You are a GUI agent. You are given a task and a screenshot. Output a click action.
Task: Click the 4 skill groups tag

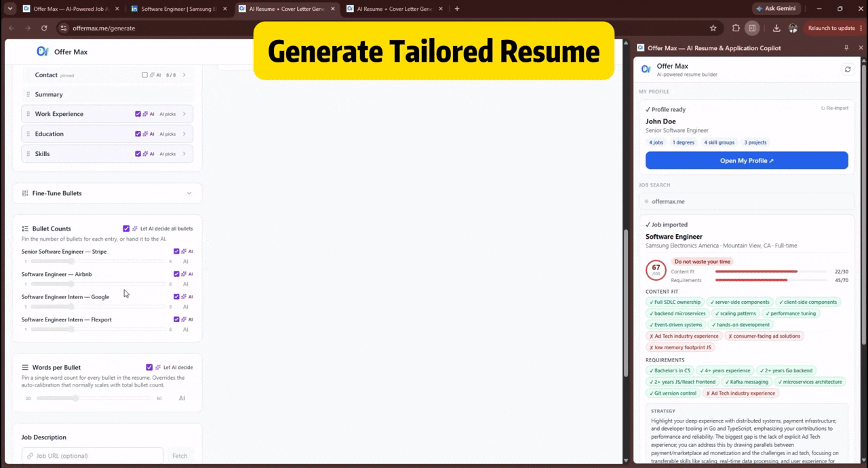[719, 142]
